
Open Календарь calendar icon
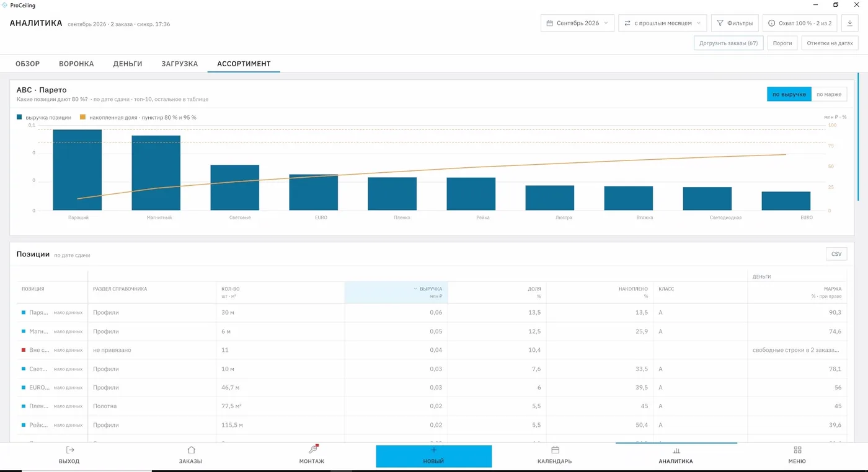point(555,450)
